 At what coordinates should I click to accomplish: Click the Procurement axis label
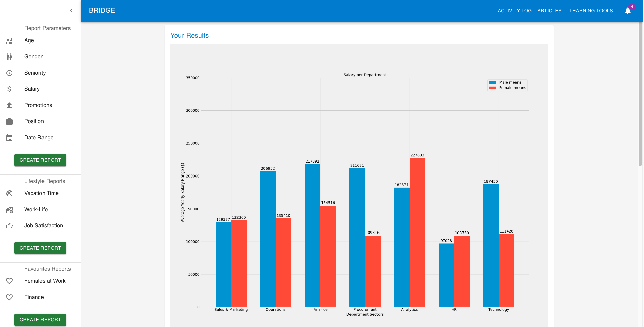[x=365, y=310]
